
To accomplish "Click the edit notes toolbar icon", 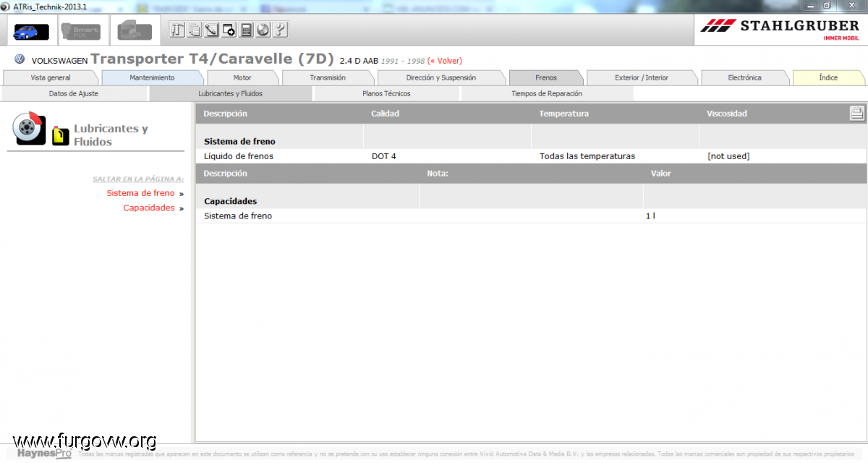I will pyautogui.click(x=211, y=30).
